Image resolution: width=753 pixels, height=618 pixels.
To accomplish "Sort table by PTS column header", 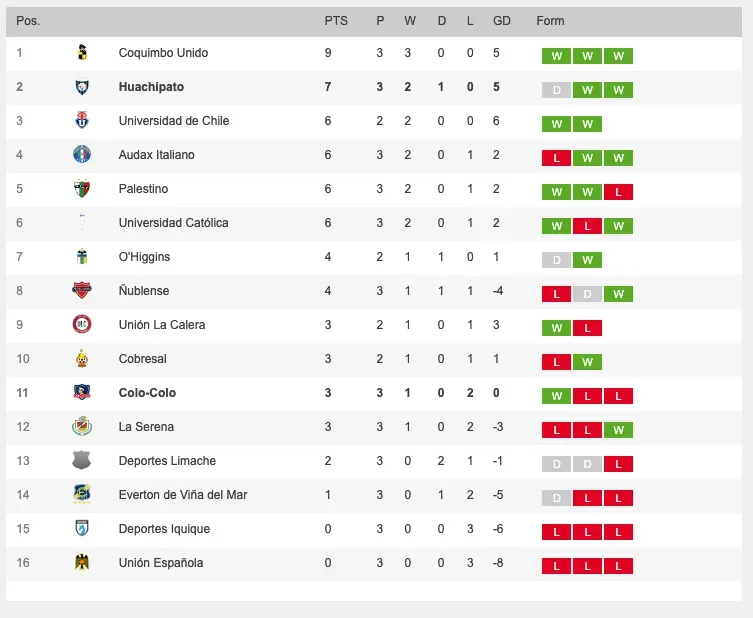I will pyautogui.click(x=336, y=21).
